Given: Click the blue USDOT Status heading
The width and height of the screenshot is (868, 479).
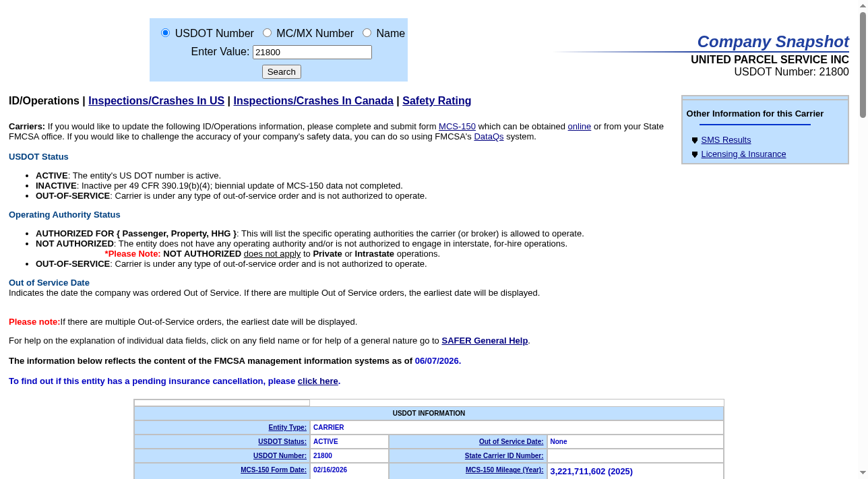Looking at the screenshot, I should 38,156.
